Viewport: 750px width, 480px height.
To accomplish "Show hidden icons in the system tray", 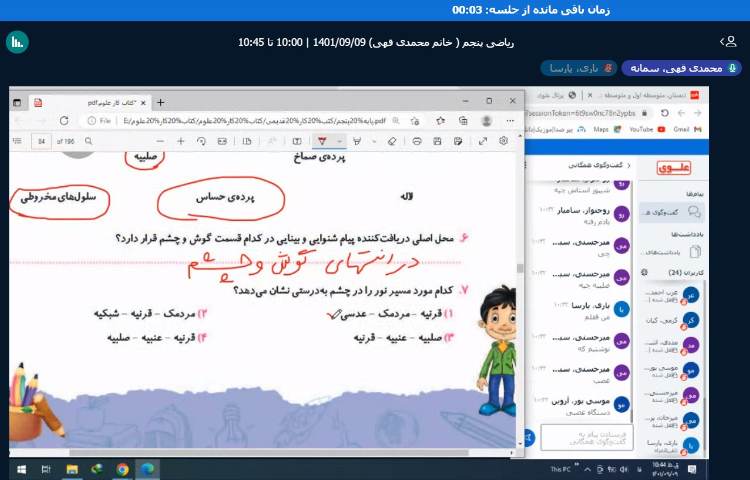I will pos(587,469).
